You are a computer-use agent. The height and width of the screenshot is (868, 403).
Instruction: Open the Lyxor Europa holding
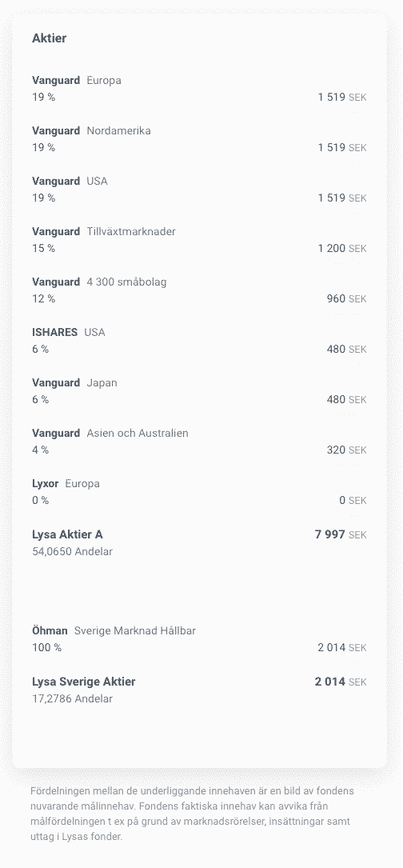point(199,491)
